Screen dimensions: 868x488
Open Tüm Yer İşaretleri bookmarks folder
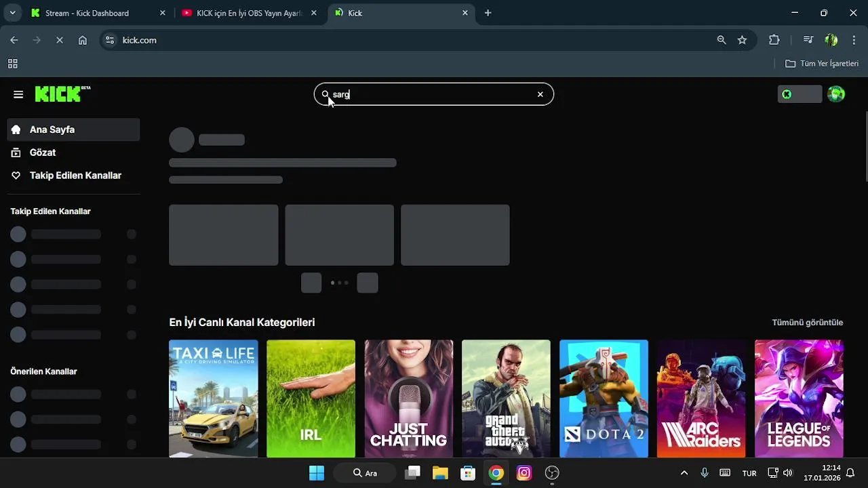click(x=821, y=64)
